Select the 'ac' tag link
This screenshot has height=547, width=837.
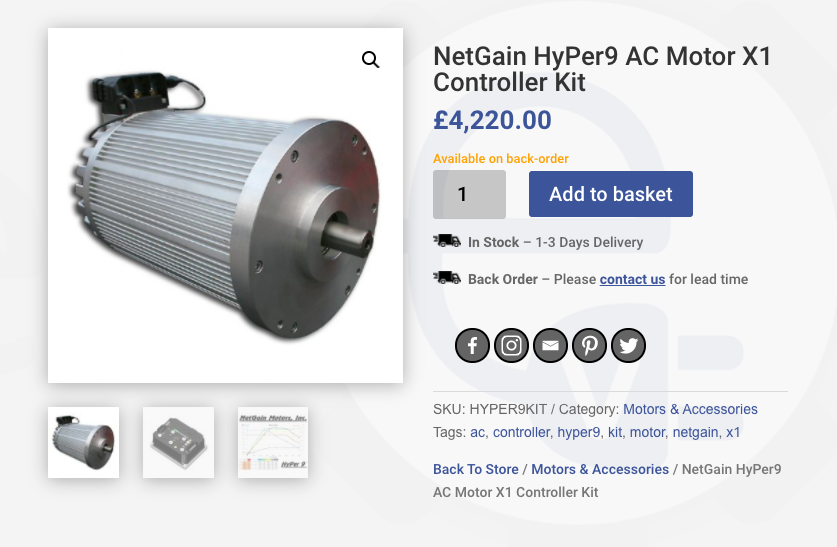click(x=477, y=432)
